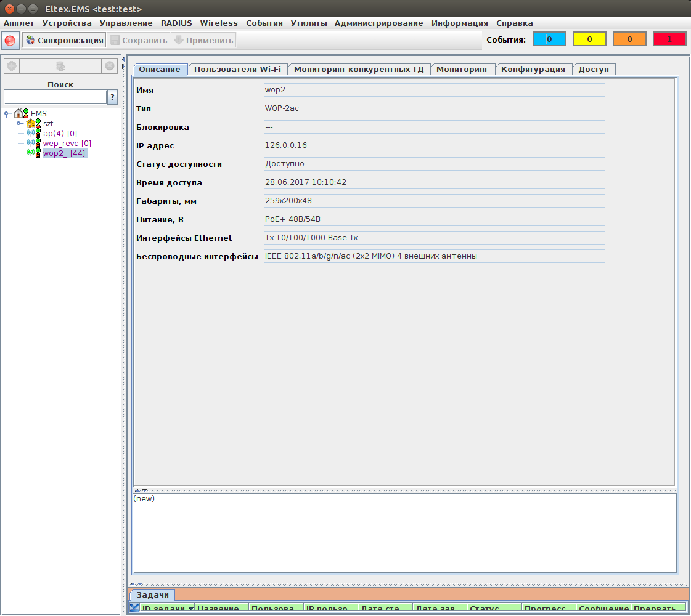Switch to the Доступ tab
691x616 pixels.
point(594,69)
